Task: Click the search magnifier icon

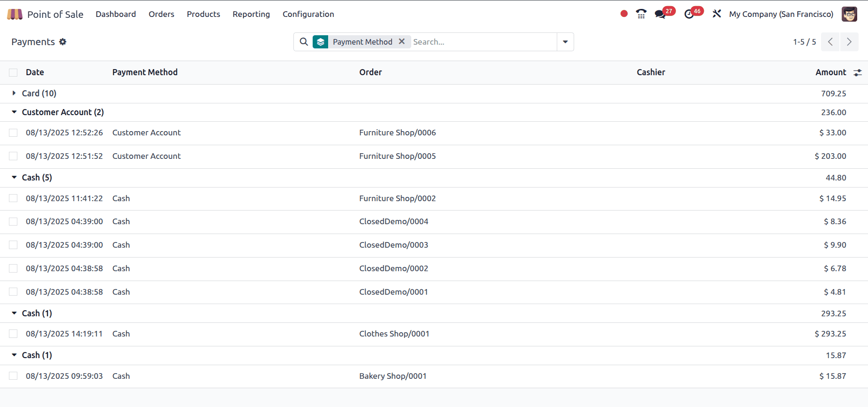Action: 304,42
